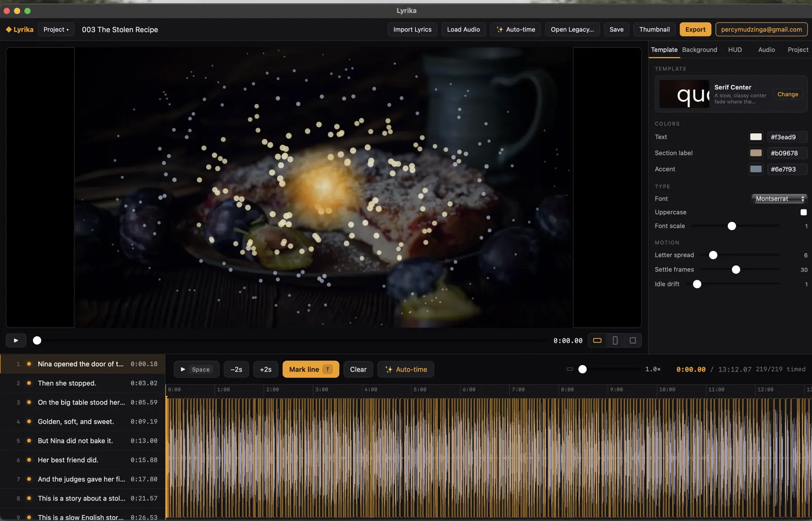The width and height of the screenshot is (812, 521).
Task: Click Load Audio button
Action: (463, 29)
